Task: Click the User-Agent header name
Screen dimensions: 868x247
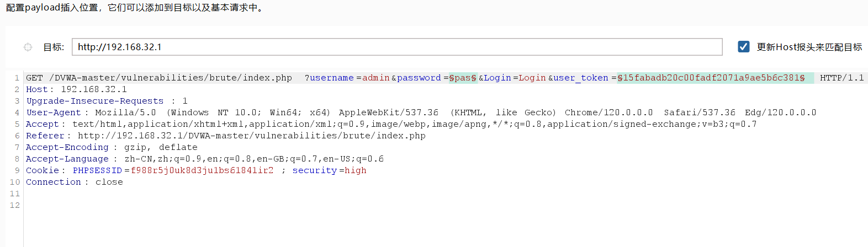Action: point(53,112)
